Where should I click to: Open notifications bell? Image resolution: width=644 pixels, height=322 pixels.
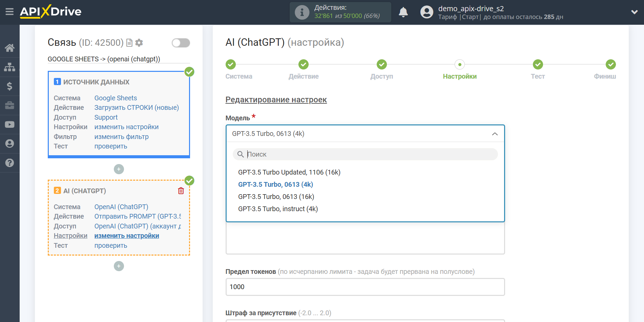[x=403, y=12]
